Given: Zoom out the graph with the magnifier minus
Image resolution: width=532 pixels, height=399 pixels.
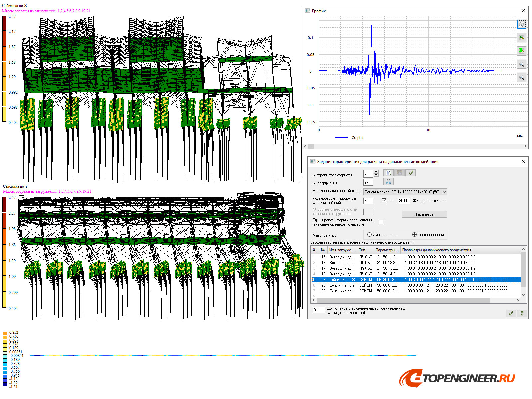Looking at the screenshot, I should coord(521,65).
